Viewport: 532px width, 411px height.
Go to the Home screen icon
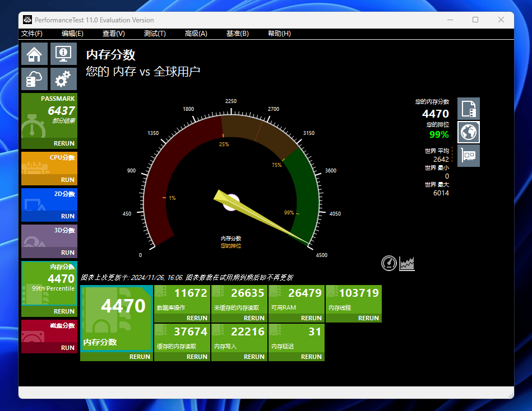(x=35, y=54)
